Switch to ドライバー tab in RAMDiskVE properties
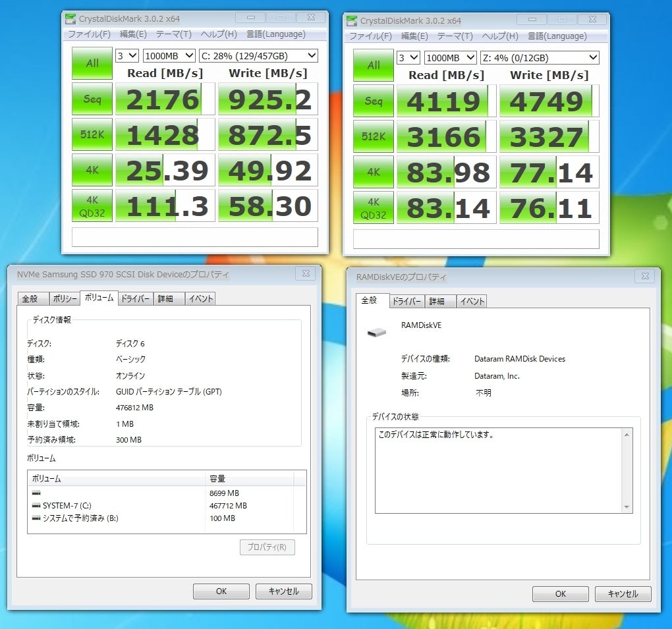672x629 pixels. point(407,301)
